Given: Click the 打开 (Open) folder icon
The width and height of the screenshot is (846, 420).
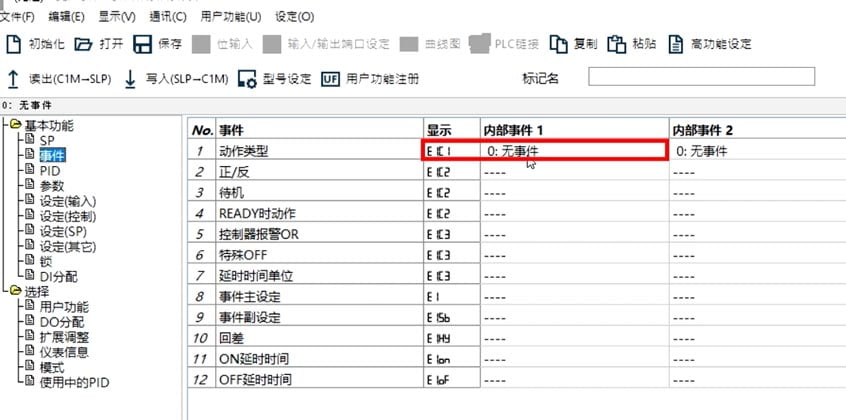Looking at the screenshot, I should pyautogui.click(x=83, y=44).
